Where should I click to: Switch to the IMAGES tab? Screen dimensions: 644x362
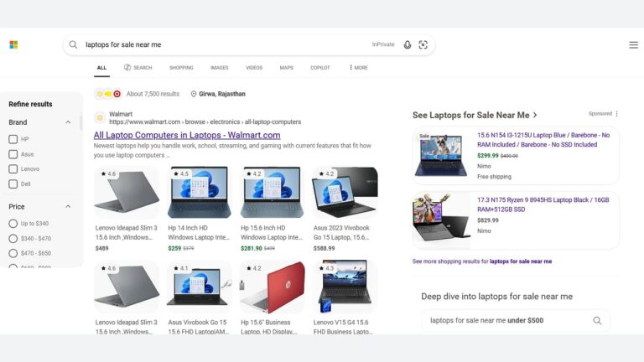point(220,68)
